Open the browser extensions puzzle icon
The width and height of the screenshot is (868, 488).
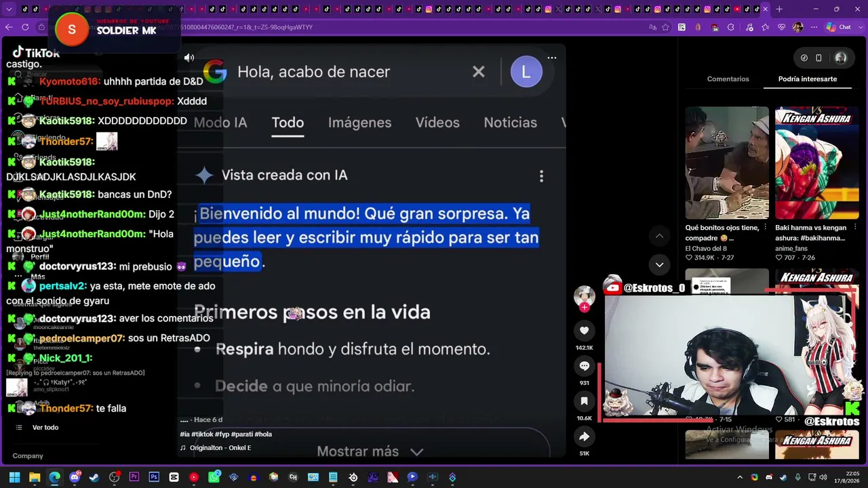tap(731, 27)
